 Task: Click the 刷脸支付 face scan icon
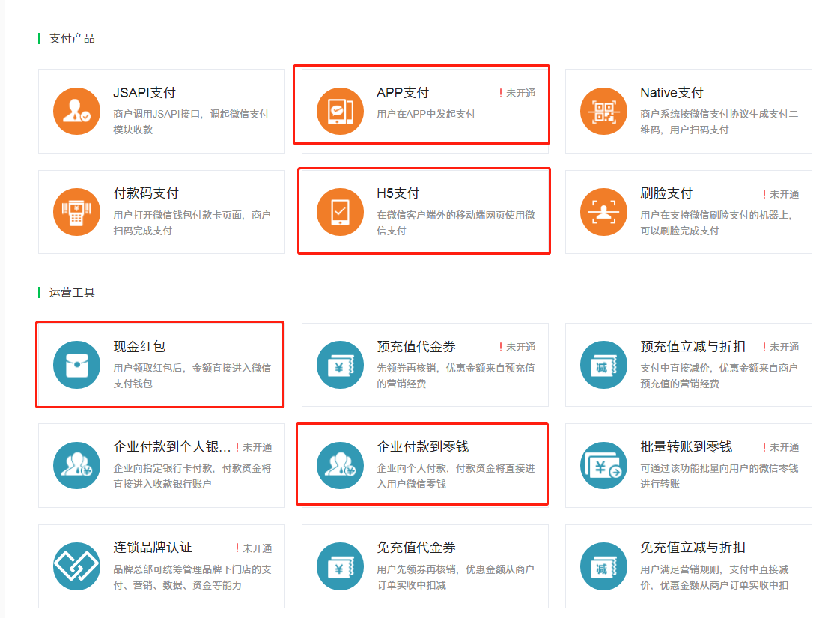pyautogui.click(x=603, y=212)
